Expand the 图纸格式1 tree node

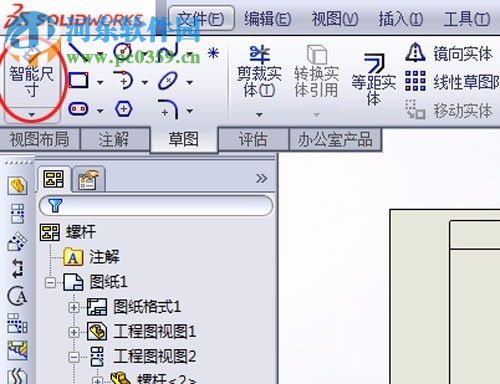click(74, 307)
